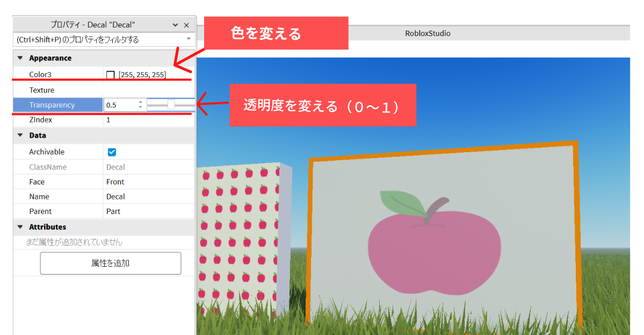Viewport: 644px width, 335px height.
Task: Click the Transparency slider handle
Action: 171,105
